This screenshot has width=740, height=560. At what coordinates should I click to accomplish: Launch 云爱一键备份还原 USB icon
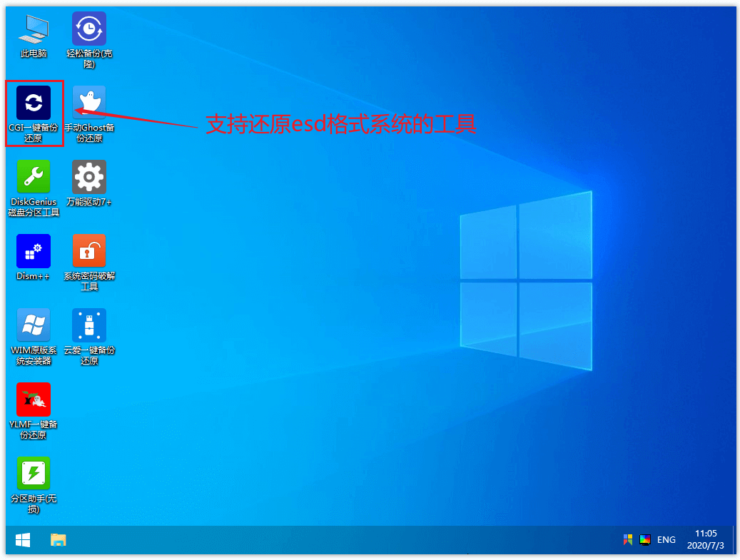pos(89,325)
